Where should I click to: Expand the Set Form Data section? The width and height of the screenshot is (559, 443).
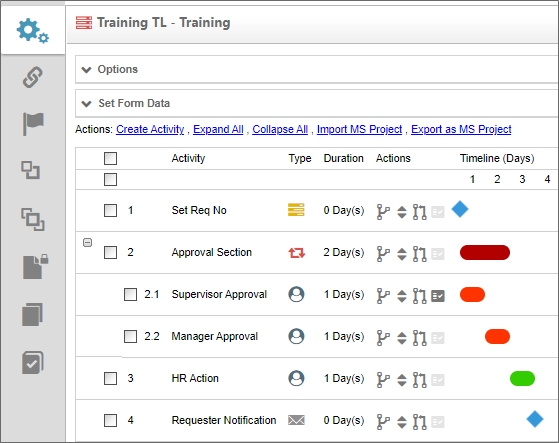pos(125,103)
